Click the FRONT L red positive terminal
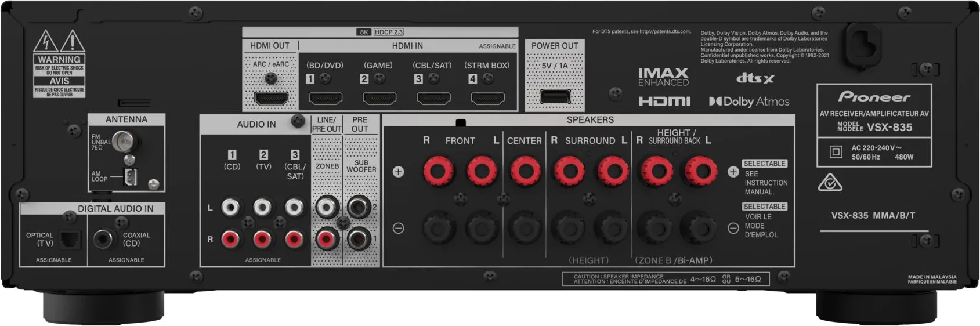This screenshot has width=980, height=326. click(x=482, y=171)
